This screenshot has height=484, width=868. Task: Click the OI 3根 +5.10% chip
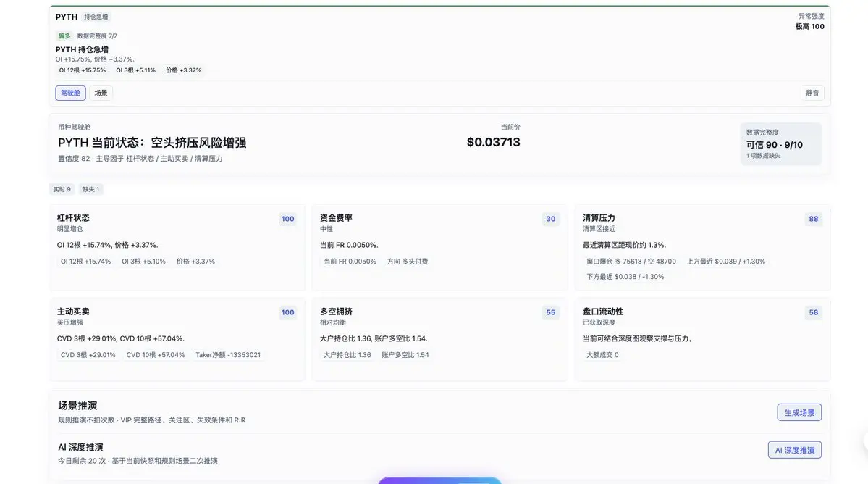click(144, 262)
